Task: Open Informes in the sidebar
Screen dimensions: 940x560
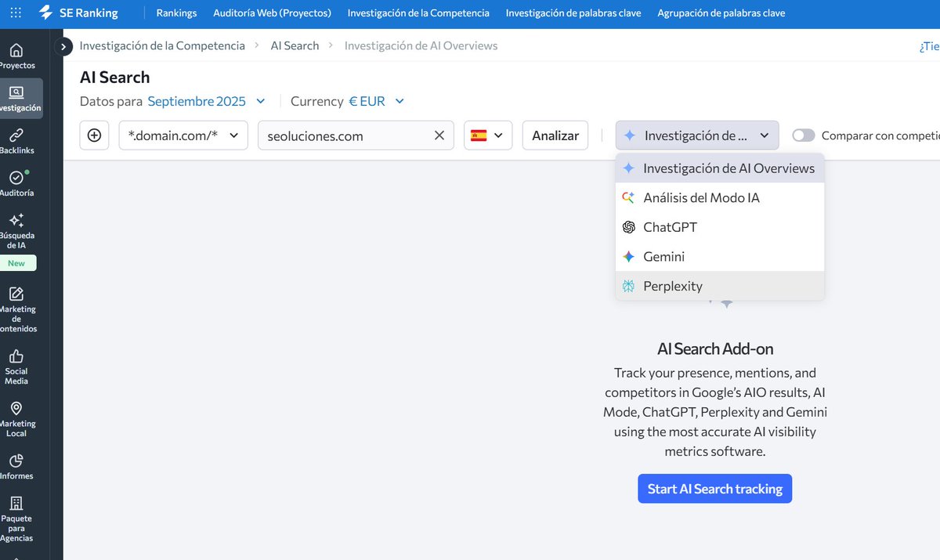Action: click(16, 467)
